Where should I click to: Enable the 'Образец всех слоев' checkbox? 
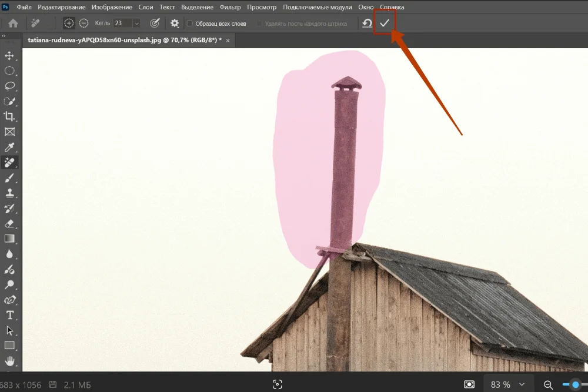click(x=190, y=24)
